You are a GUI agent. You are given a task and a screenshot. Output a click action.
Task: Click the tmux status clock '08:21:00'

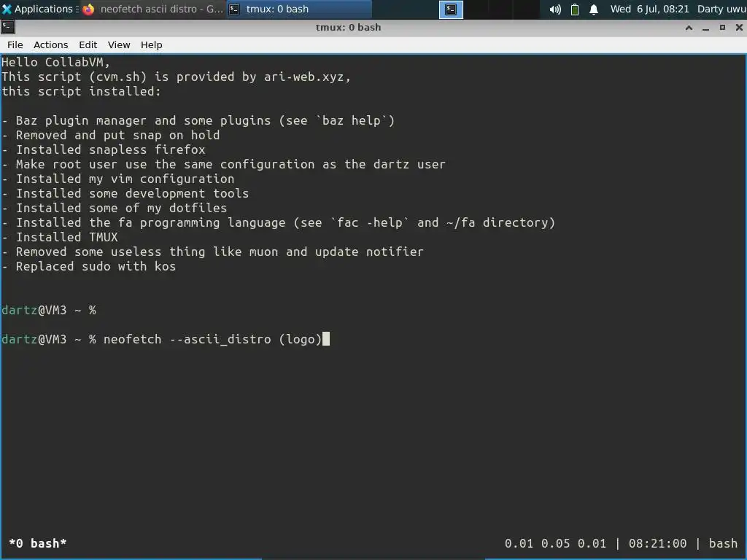657,543
